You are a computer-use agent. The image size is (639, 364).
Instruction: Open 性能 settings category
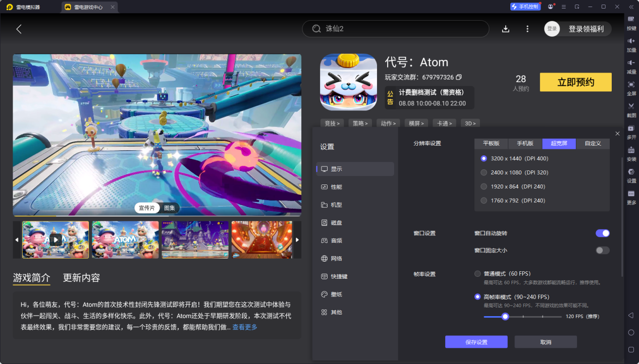(355, 187)
